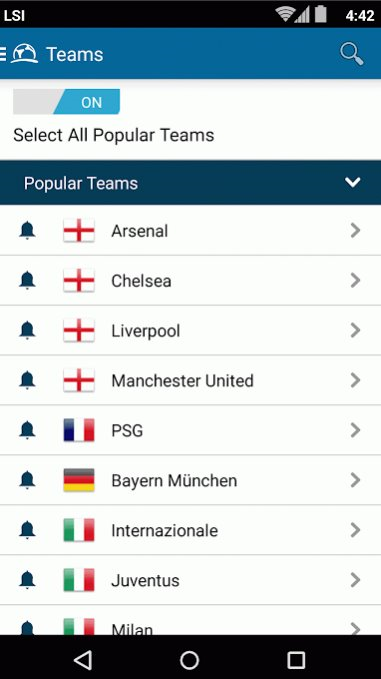
Task: Open the search magnifier icon
Action: (x=352, y=54)
